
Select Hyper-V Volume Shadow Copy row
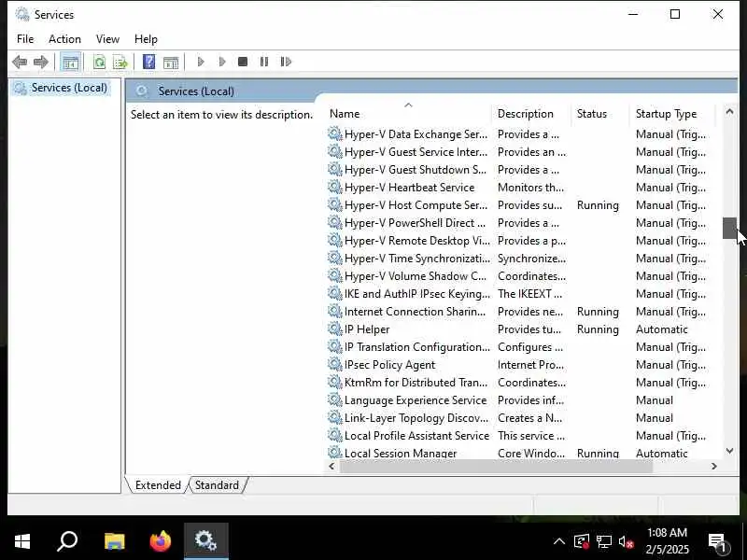521,276
